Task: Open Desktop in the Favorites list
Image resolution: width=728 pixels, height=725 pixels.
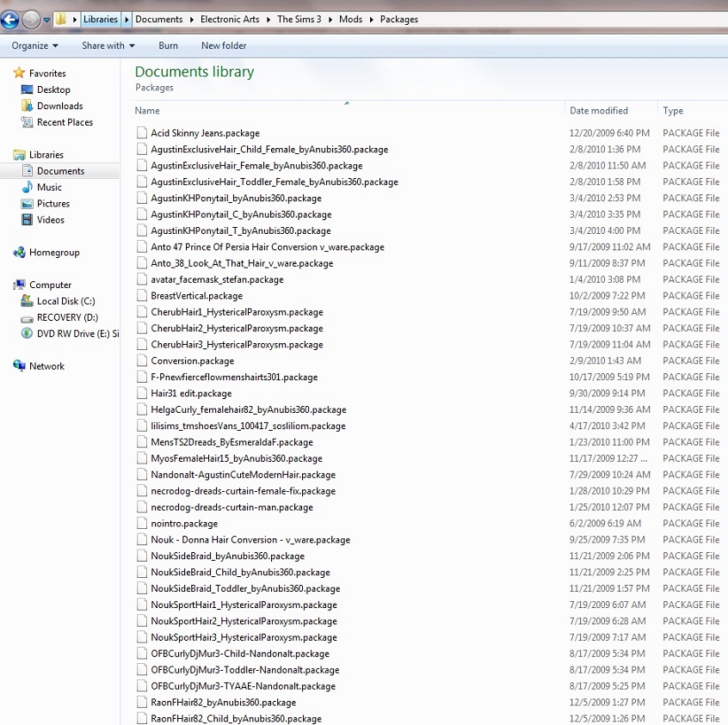Action: click(46, 89)
